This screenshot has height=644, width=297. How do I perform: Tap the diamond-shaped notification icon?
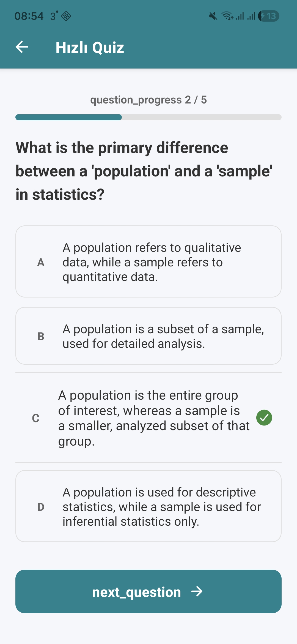66,16
